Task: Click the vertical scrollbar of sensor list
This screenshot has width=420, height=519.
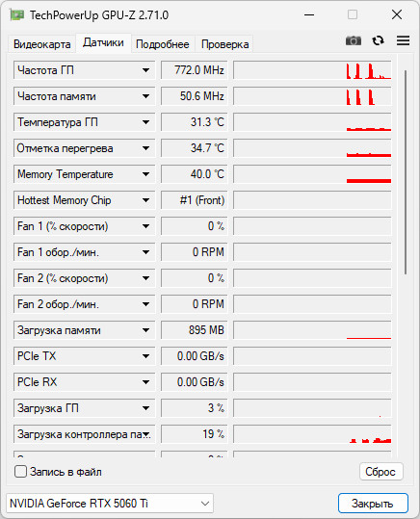Action: (406, 172)
